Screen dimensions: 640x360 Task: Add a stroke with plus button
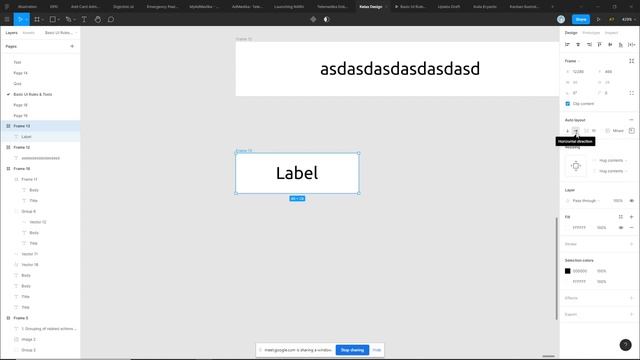(x=631, y=244)
